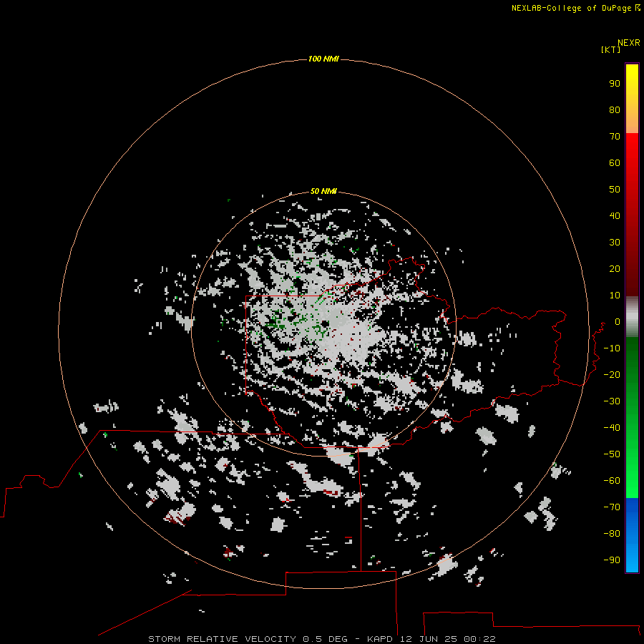The width and height of the screenshot is (644, 644).
Task: Click the 80 value on the legend
Action: tap(615, 109)
